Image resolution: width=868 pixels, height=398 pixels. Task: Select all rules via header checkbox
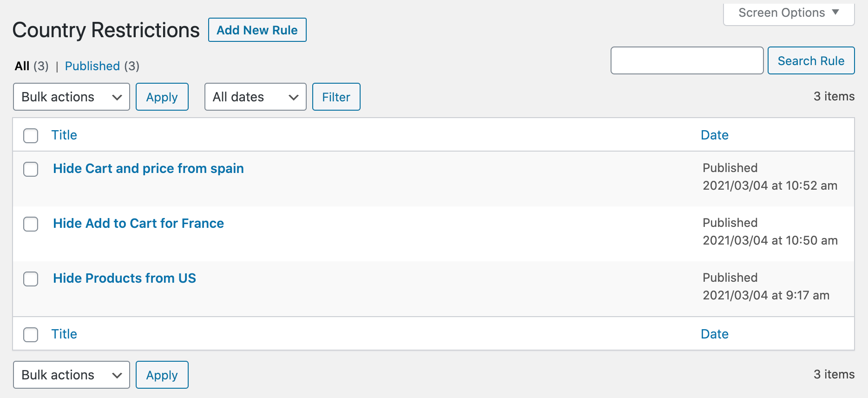tap(30, 135)
